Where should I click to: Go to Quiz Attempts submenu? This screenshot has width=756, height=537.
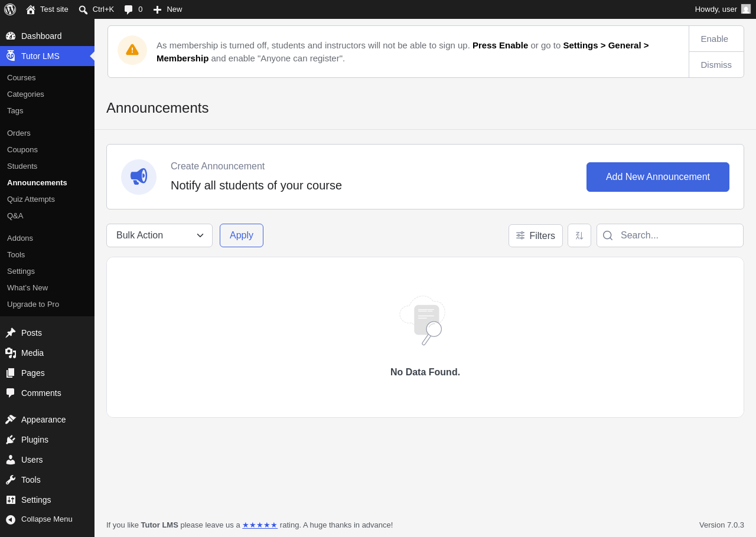[x=31, y=199]
